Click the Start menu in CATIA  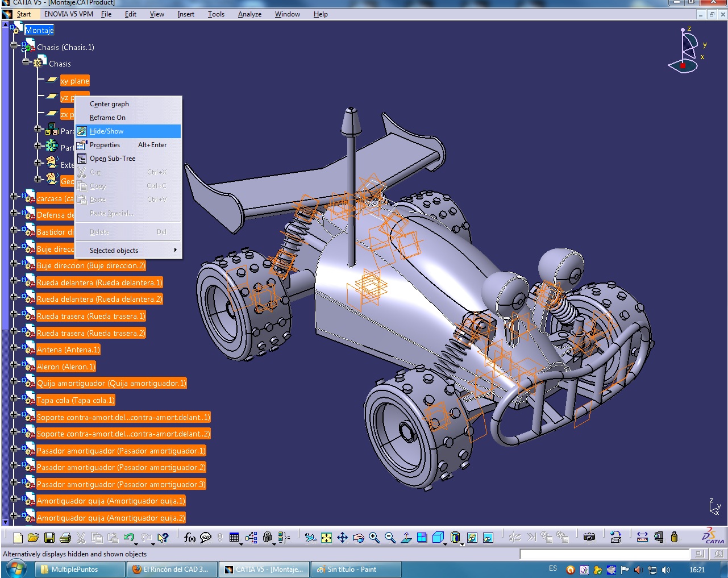click(23, 14)
